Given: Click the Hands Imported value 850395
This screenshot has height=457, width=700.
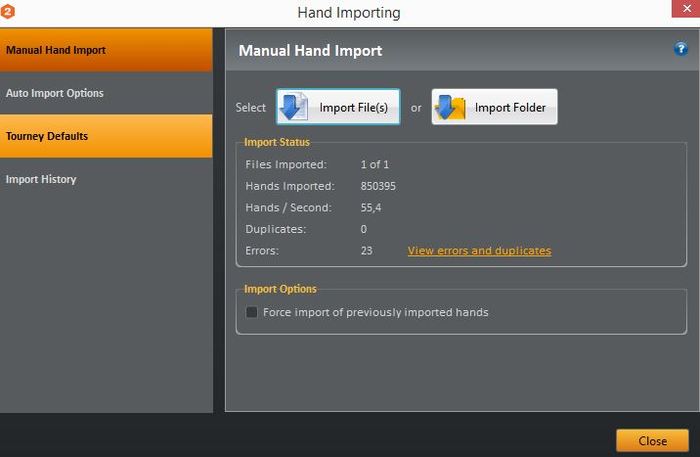Looking at the screenshot, I should coord(378,186).
